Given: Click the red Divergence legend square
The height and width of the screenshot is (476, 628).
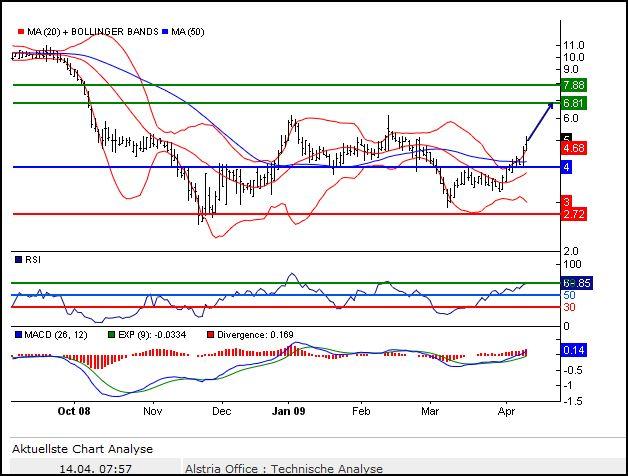Looking at the screenshot, I should click(210, 335).
